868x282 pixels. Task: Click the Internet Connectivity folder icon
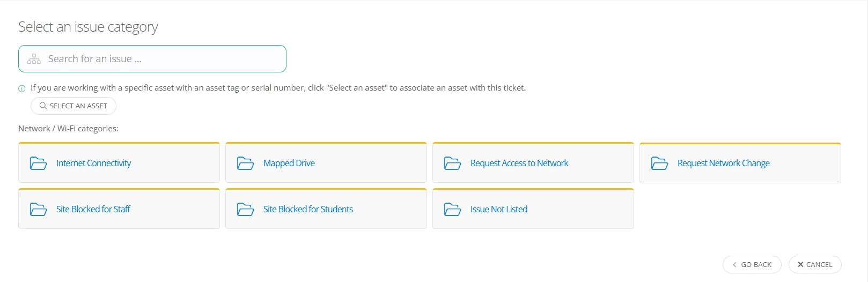(38, 163)
